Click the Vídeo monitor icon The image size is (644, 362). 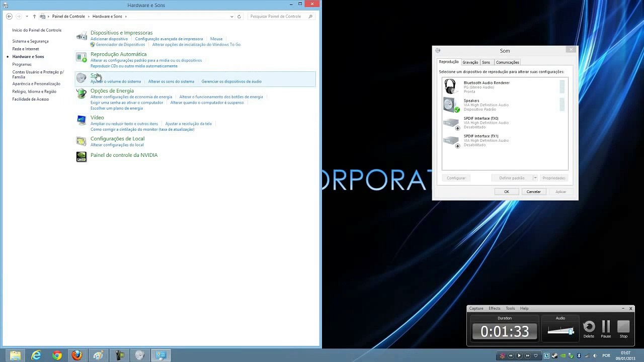pos(81,120)
